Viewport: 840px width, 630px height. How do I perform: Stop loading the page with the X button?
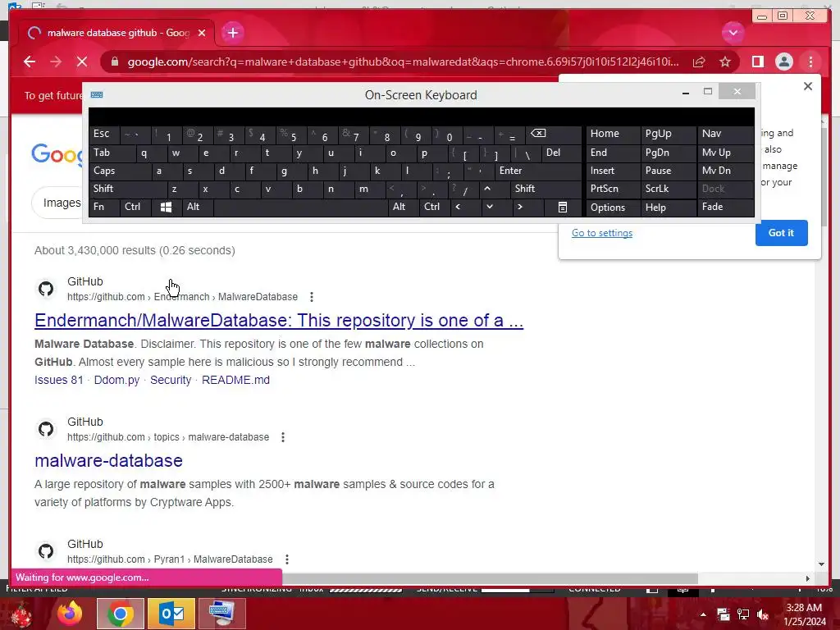pyautogui.click(x=82, y=62)
